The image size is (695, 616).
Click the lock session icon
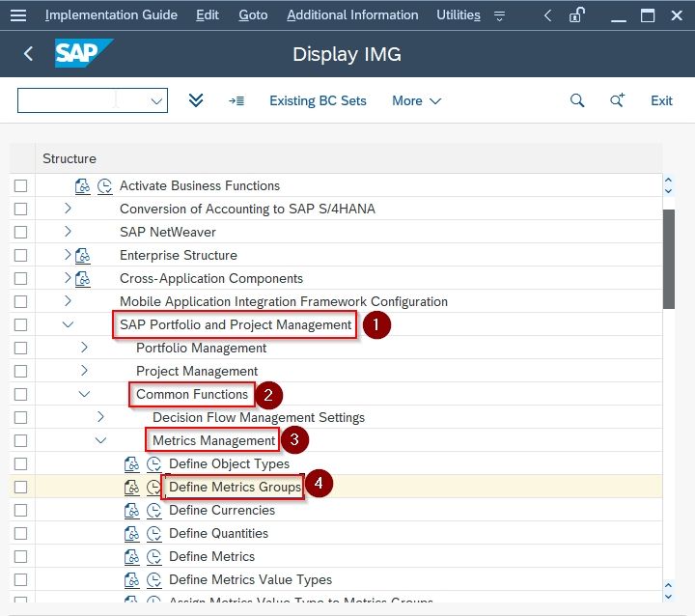pyautogui.click(x=576, y=15)
